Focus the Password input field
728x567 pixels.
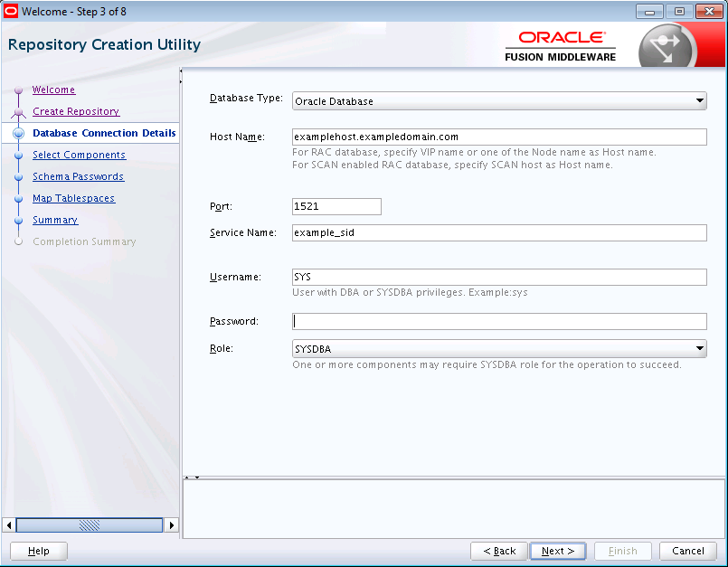498,321
